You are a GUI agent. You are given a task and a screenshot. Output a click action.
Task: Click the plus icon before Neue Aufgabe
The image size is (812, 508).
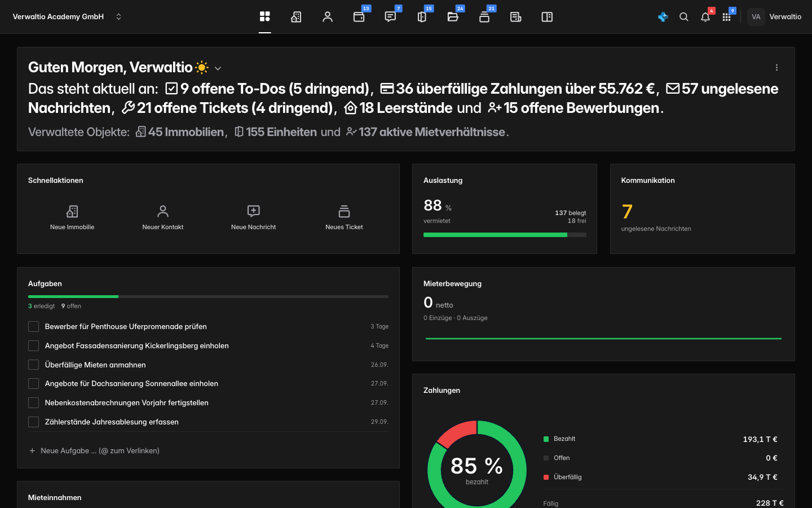coord(32,451)
